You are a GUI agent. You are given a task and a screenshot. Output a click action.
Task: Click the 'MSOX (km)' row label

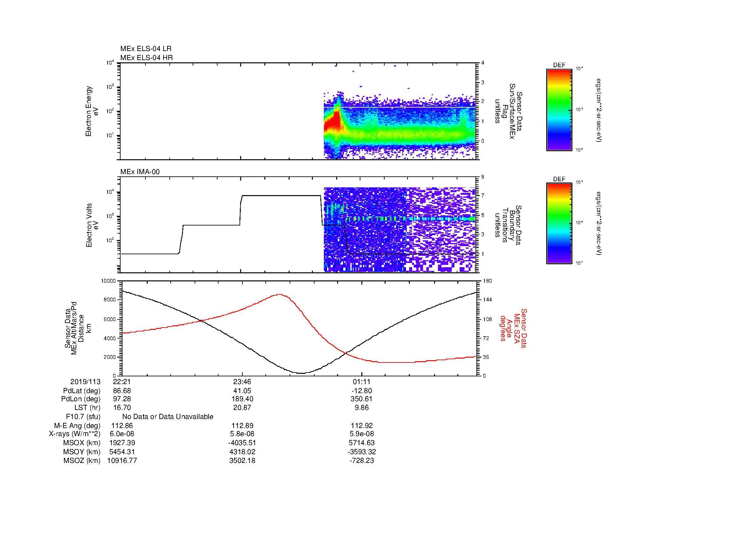coord(82,443)
